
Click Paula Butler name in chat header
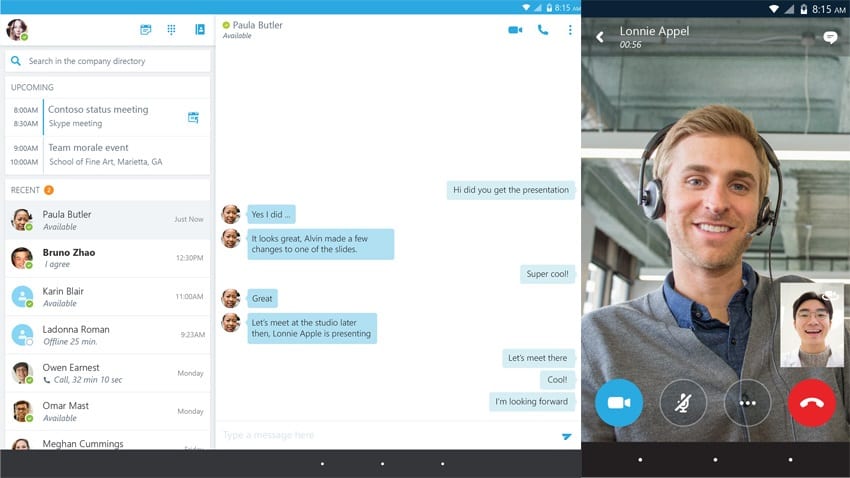(x=257, y=25)
